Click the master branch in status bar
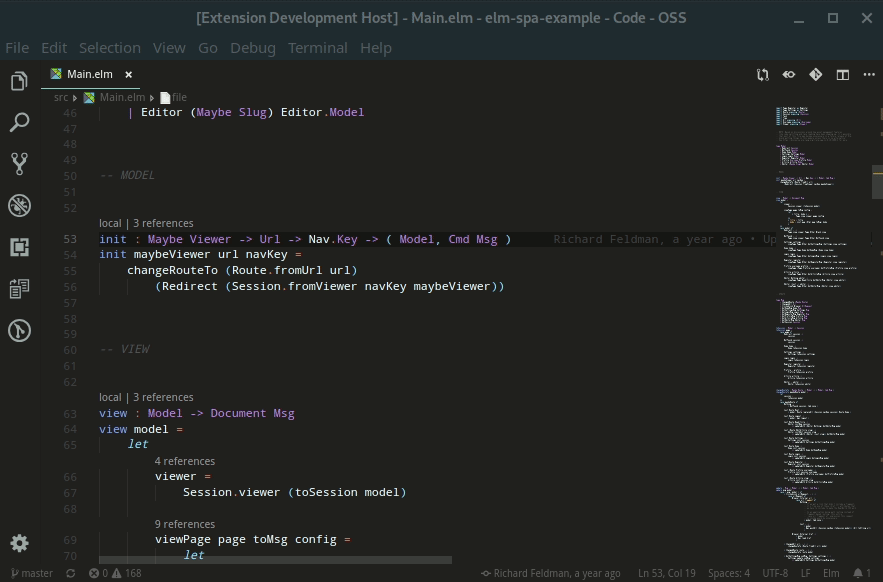 (31, 573)
